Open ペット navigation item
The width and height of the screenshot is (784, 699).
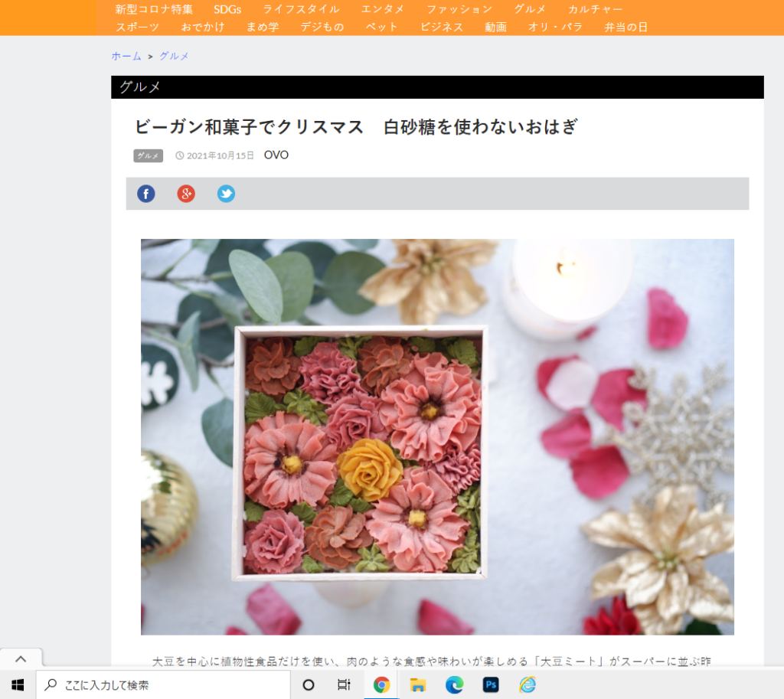click(381, 27)
